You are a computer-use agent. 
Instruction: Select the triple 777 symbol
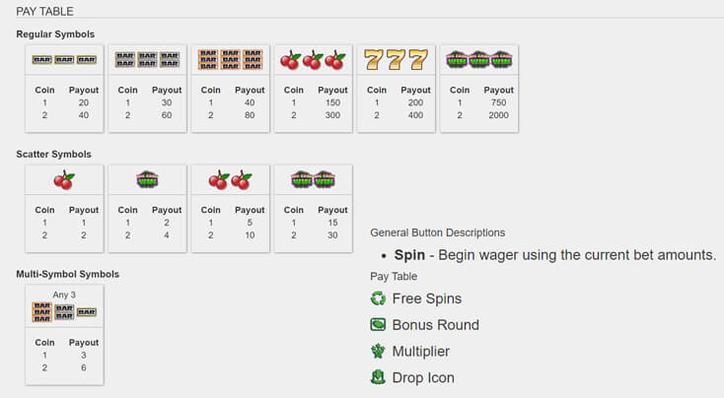[x=396, y=60]
